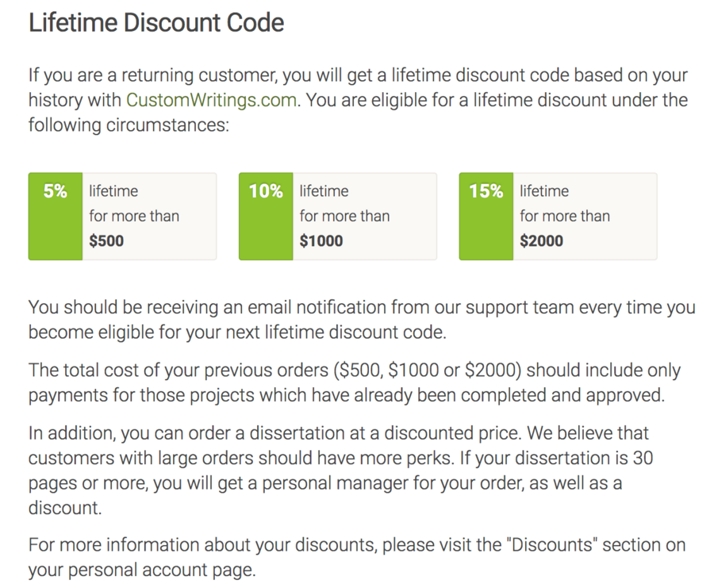714x588 pixels.
Task: Select the $1000 lifetime discount card
Action: point(338,217)
